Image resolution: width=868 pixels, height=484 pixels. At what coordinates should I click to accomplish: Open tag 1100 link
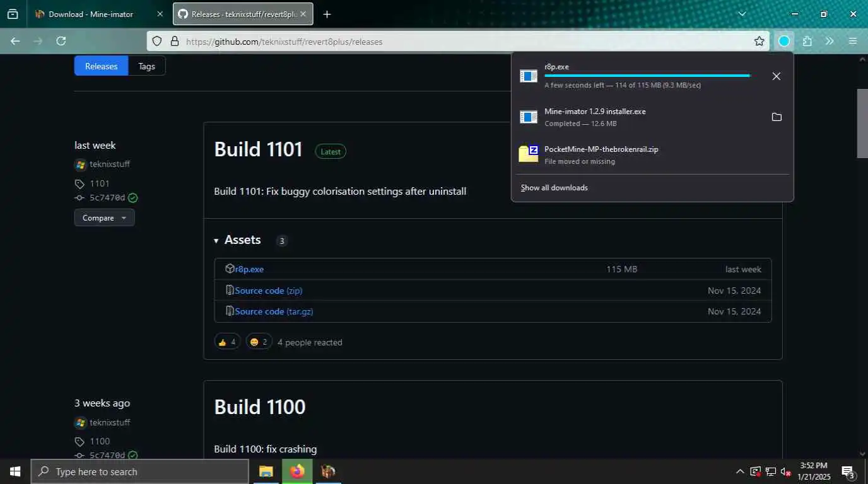tap(100, 442)
